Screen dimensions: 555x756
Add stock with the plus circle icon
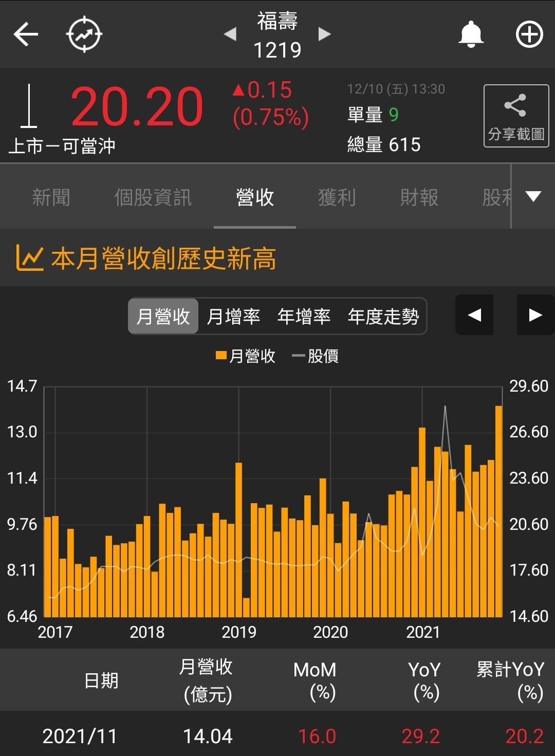click(x=529, y=34)
